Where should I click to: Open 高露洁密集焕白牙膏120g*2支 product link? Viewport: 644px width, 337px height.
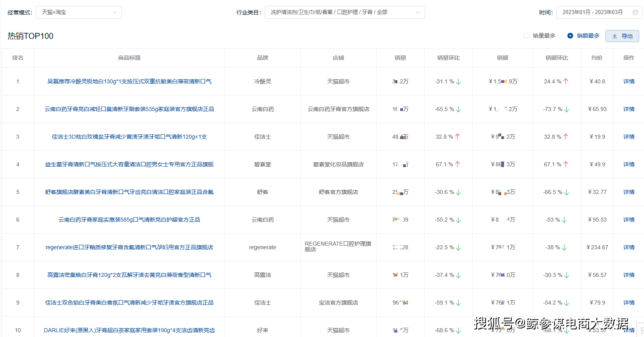pyautogui.click(x=129, y=275)
